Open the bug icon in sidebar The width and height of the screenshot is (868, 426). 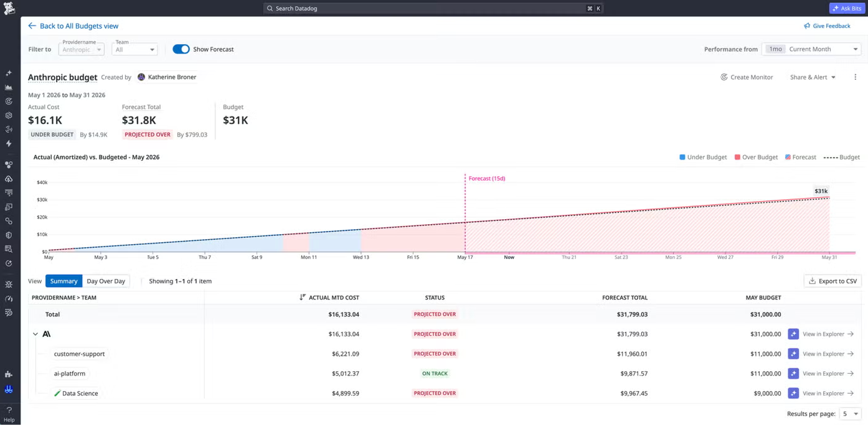pos(9,284)
